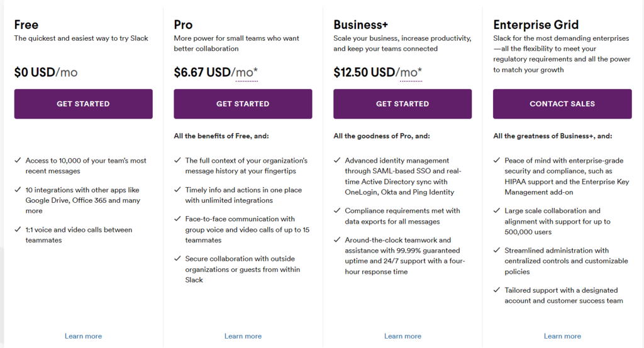Follow Learn more link for Business+ plan
The height and width of the screenshot is (348, 644).
[x=402, y=336]
